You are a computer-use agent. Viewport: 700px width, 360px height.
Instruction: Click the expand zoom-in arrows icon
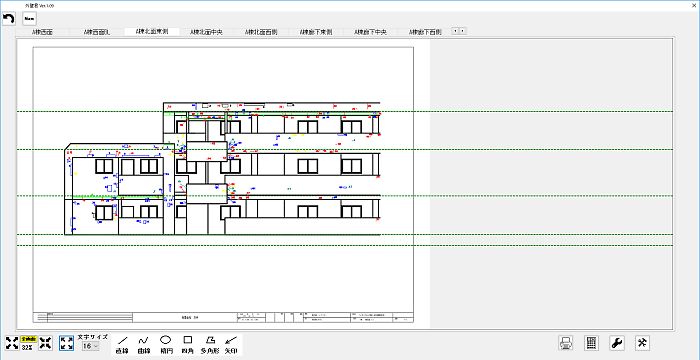[12, 343]
